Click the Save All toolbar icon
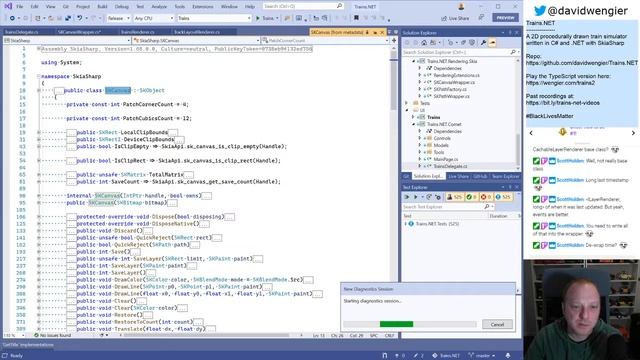 68,18
